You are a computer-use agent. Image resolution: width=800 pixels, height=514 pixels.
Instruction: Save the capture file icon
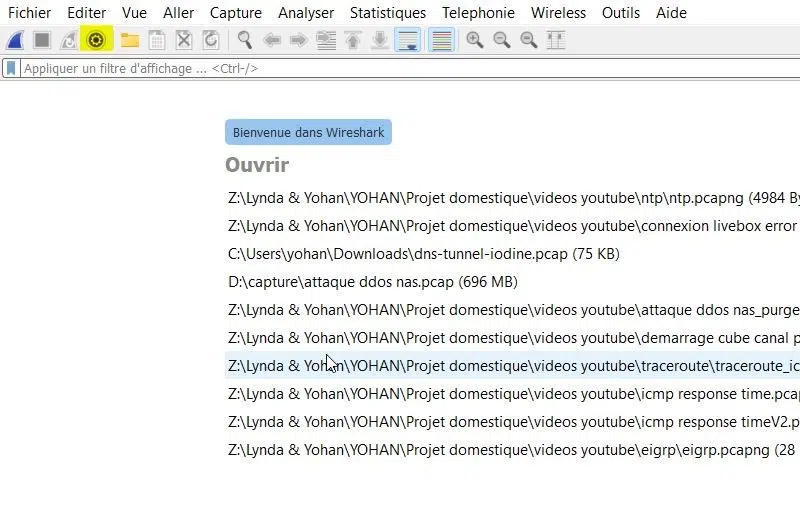(157, 40)
